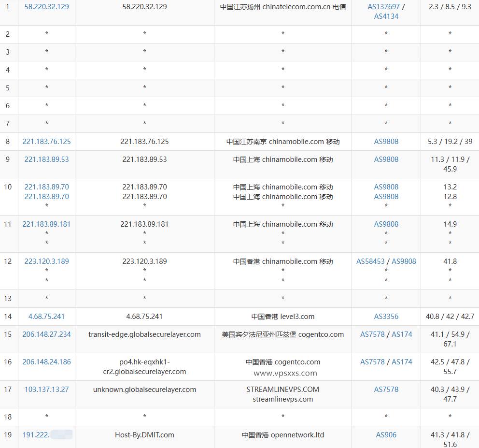Select the 中国江苏扬州 chinatelecom.com.cn 电信 location text
479x448 pixels.
[283, 7]
